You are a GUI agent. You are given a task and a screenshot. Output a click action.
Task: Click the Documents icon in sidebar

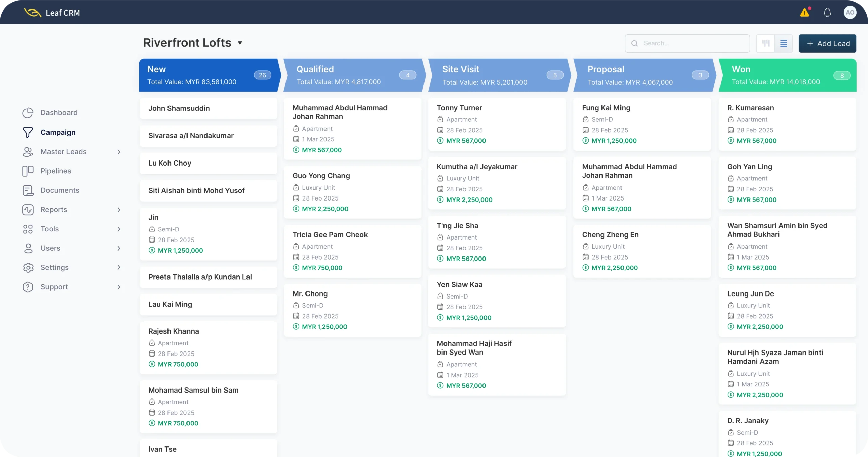coord(28,190)
